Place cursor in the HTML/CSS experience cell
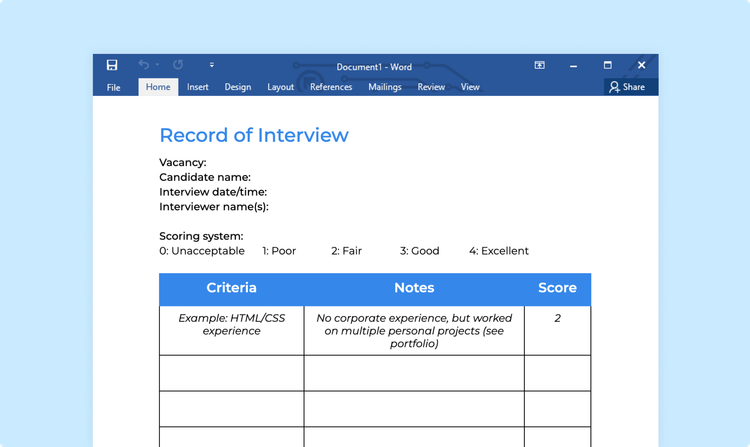Viewport: 750px width, 447px height. coord(232,324)
